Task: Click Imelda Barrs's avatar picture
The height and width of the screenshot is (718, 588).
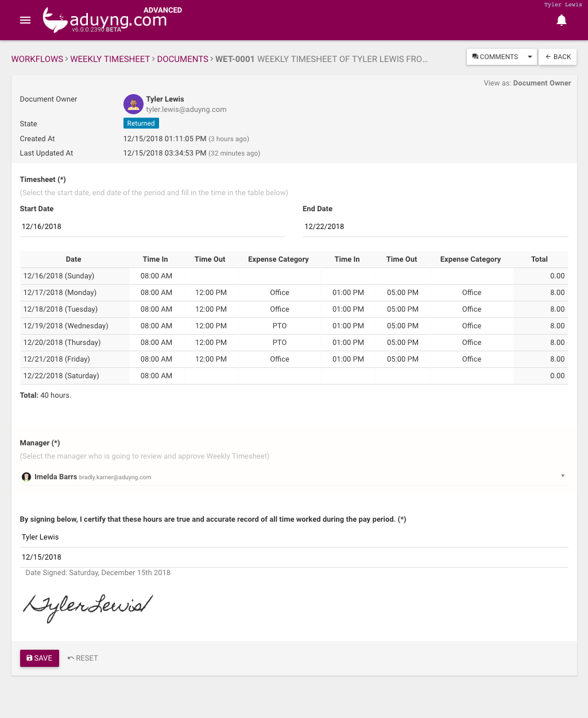Action: [26, 476]
